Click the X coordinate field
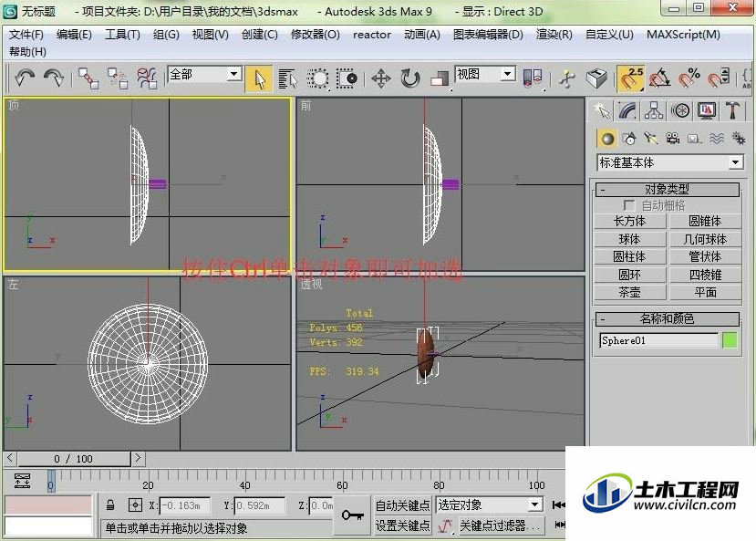The image size is (756, 541). pos(185,505)
